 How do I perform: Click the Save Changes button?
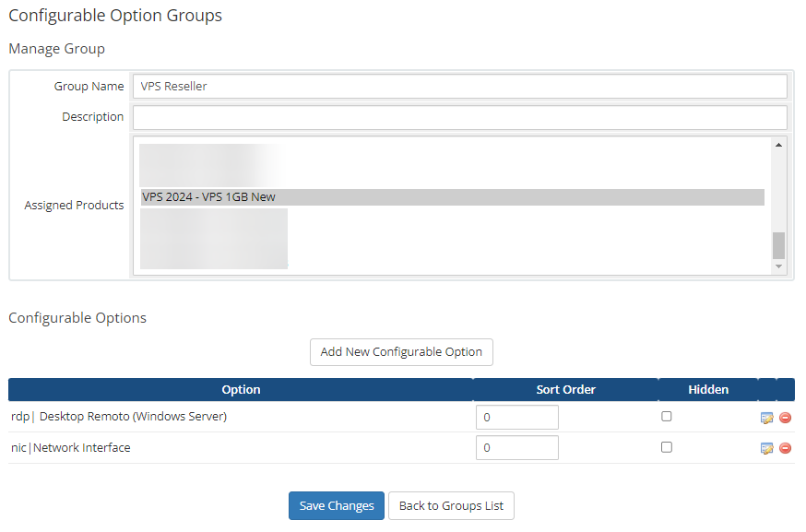coord(337,506)
